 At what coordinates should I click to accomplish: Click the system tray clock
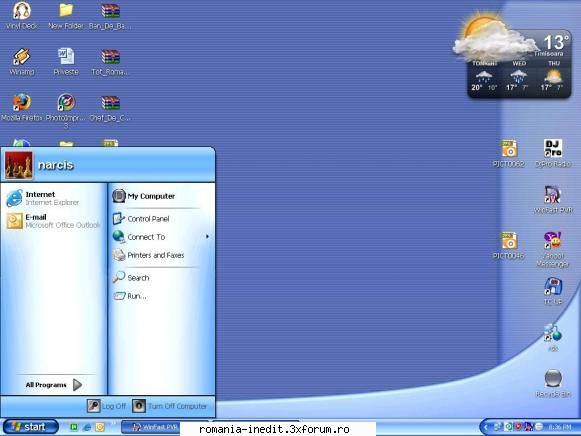tap(560, 427)
